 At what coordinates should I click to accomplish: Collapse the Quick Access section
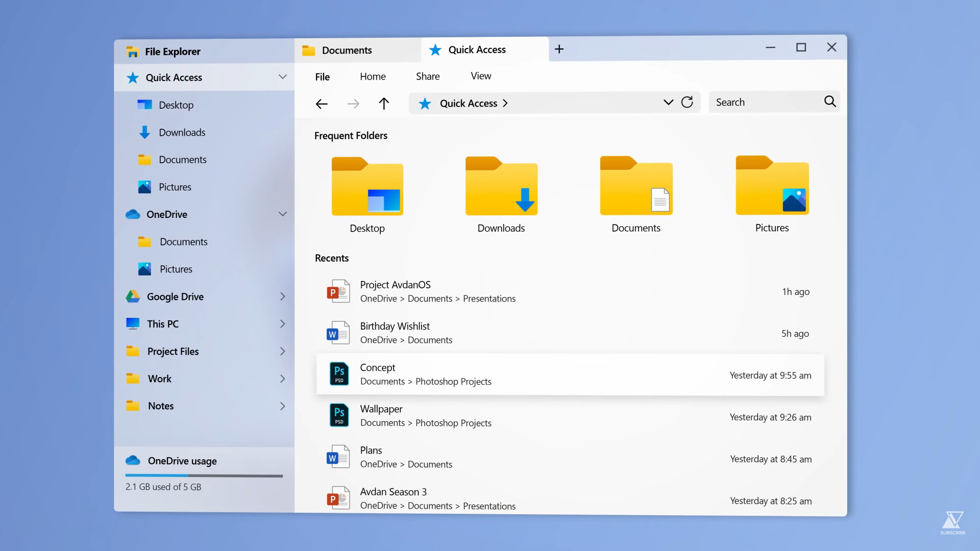click(282, 77)
